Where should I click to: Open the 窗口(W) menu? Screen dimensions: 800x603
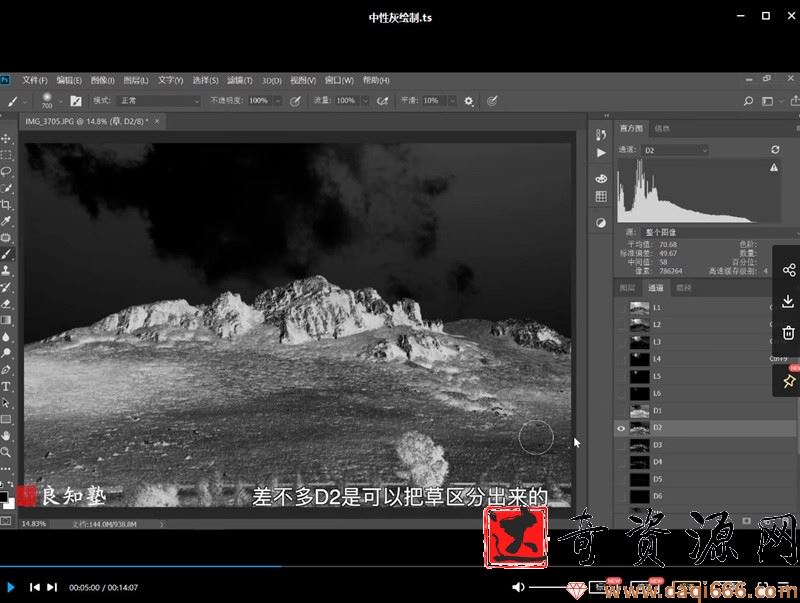pos(339,80)
